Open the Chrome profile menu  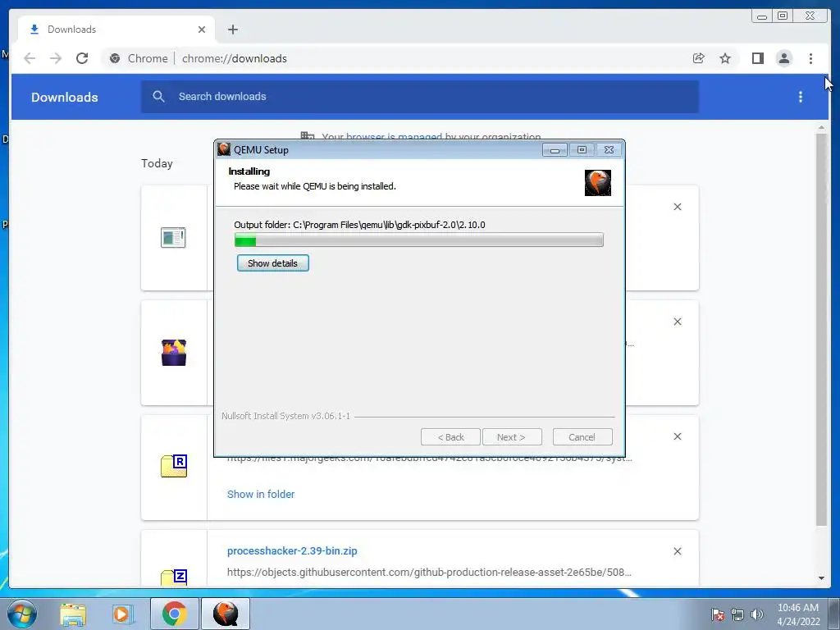click(x=783, y=58)
